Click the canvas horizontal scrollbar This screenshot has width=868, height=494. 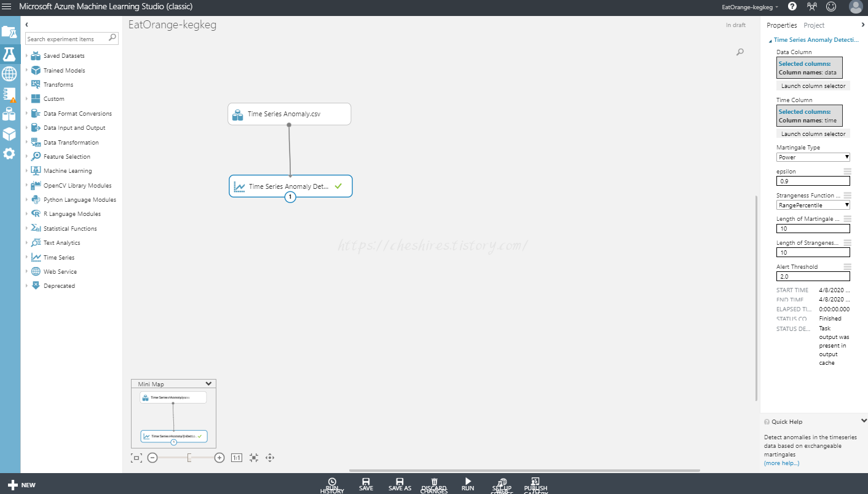click(524, 471)
